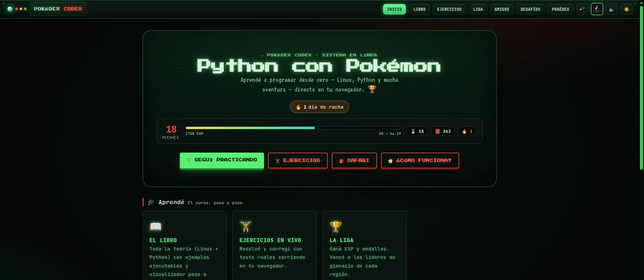Go to the Inicio tab
This screenshot has width=644, height=280.
[394, 9]
